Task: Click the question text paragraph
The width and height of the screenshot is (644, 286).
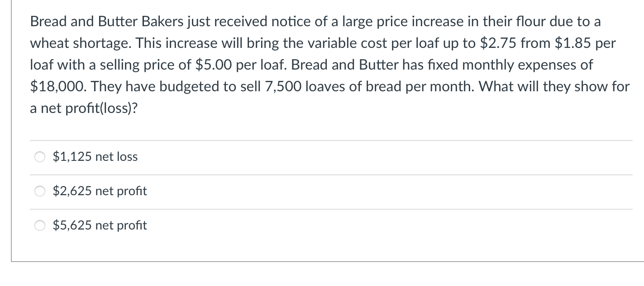Action: click(317, 65)
